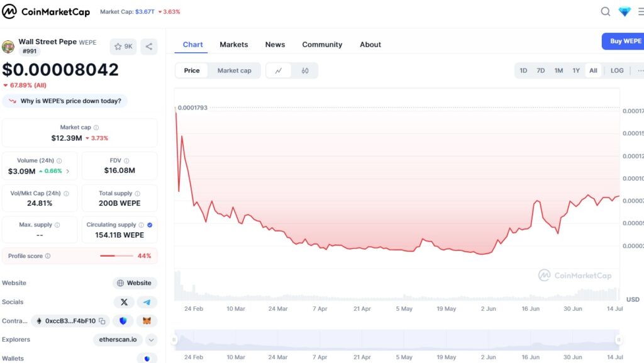Switch chart to Market cap view

click(x=234, y=70)
